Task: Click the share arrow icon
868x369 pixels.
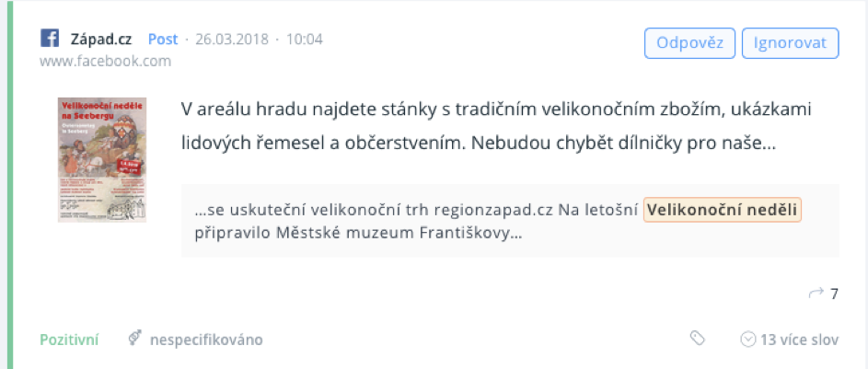Action: 816,294
